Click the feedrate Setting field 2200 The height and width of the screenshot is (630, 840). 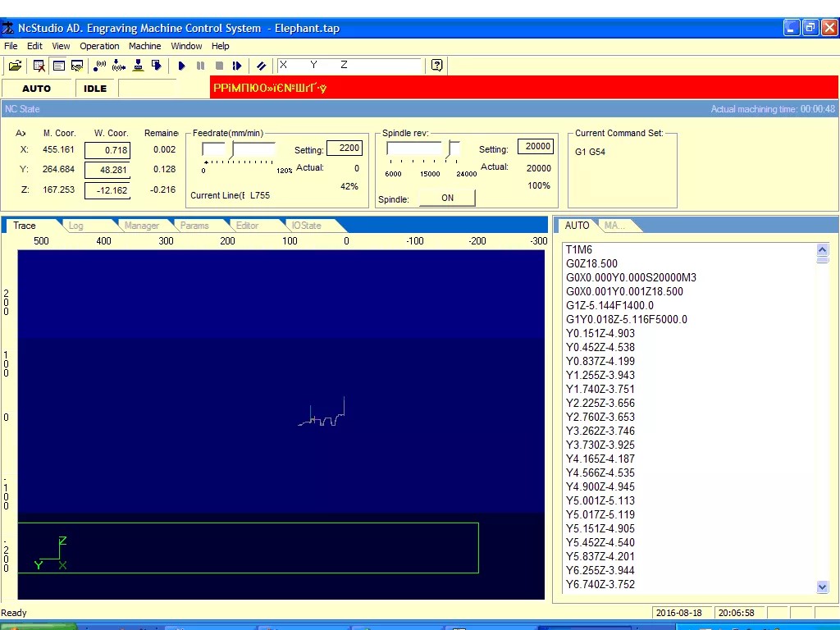coord(345,148)
